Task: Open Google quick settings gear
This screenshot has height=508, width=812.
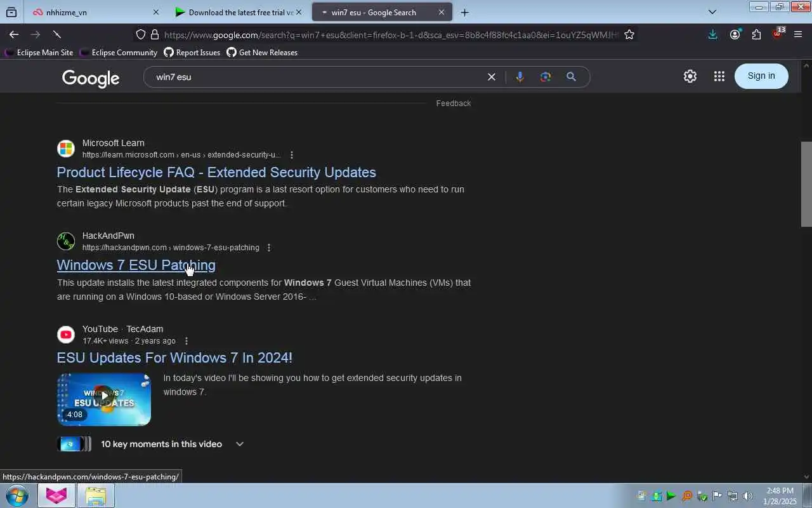Action: point(690,76)
